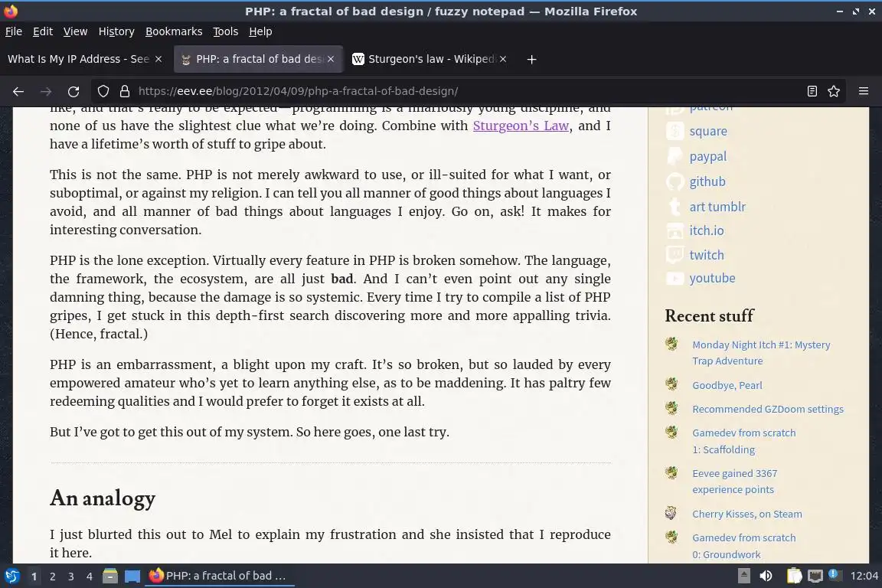The height and width of the screenshot is (588, 882).
Task: Open the Firefox hamburger application menu
Action: pyautogui.click(x=864, y=91)
